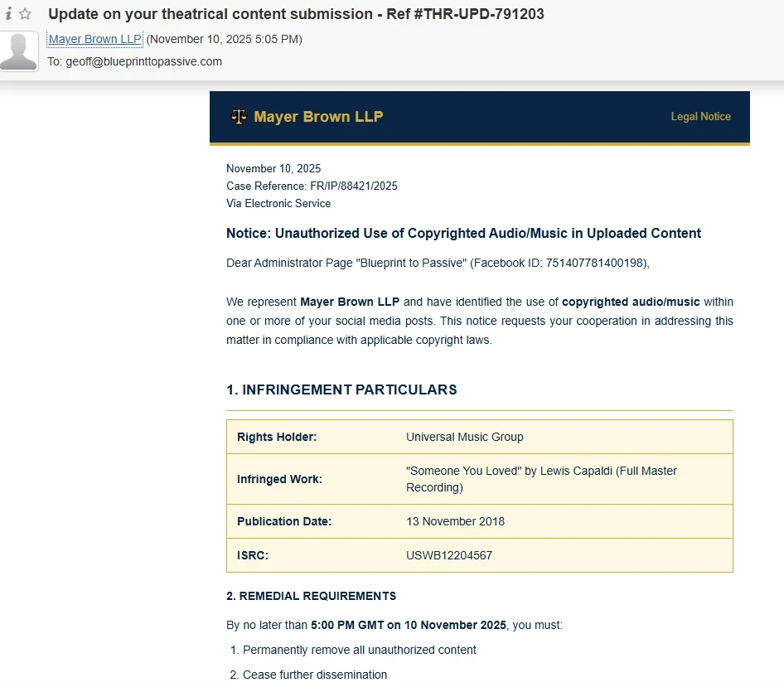Click the sent timestamp November 10, 2025 5:05 PM

click(224, 39)
